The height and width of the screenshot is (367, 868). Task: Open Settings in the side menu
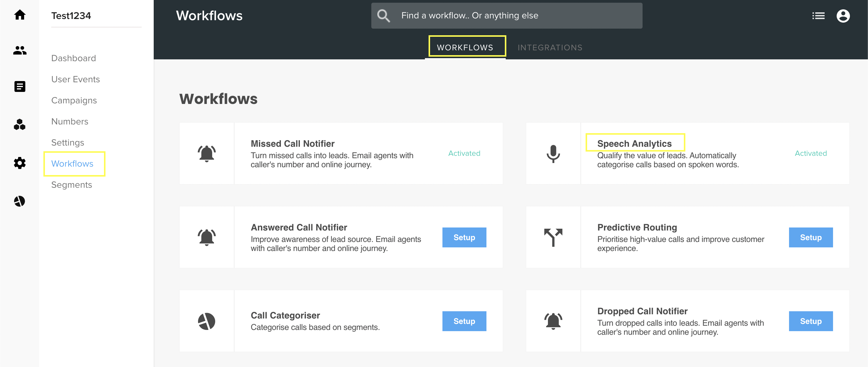click(68, 143)
